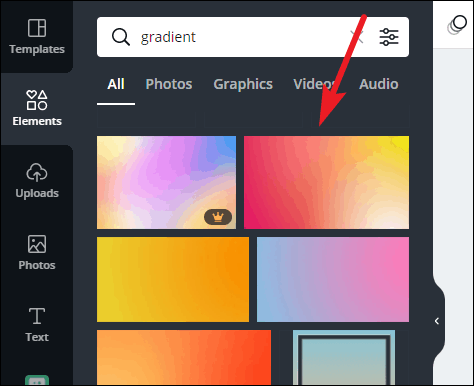
Task: Switch to the All tab
Action: [116, 84]
